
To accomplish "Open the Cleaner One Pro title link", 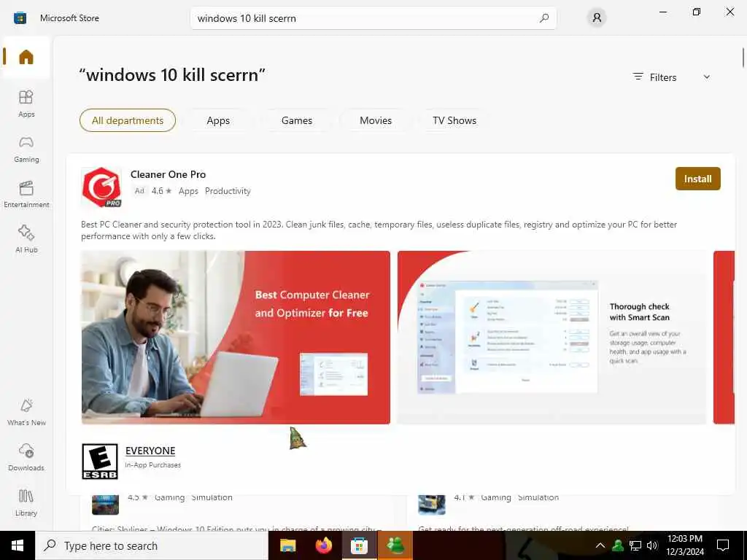I will point(169,174).
